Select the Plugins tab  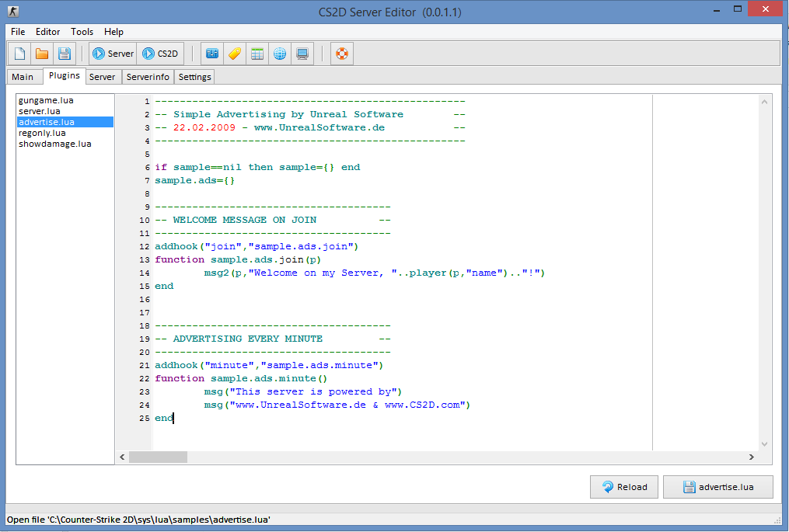[64, 75]
